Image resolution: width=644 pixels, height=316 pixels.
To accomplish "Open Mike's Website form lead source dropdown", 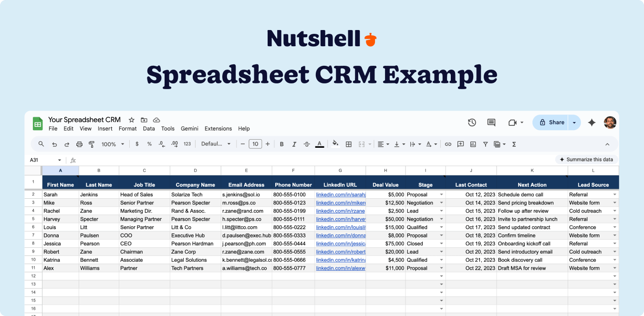I will (614, 203).
